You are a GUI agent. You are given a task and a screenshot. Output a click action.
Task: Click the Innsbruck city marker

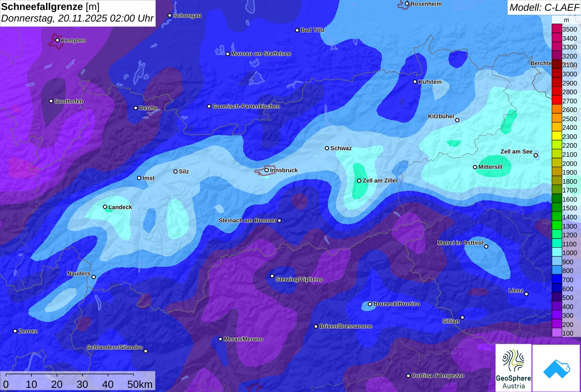tap(266, 170)
